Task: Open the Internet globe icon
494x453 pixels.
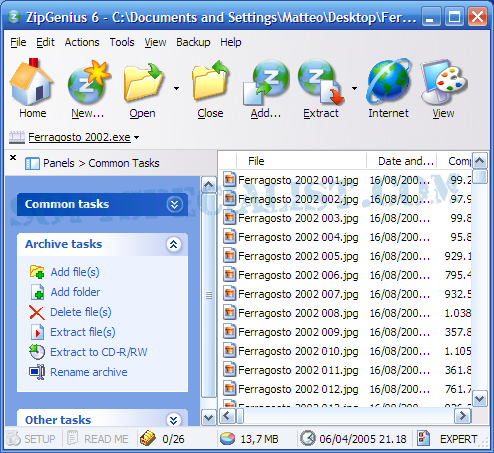Action: tap(388, 81)
